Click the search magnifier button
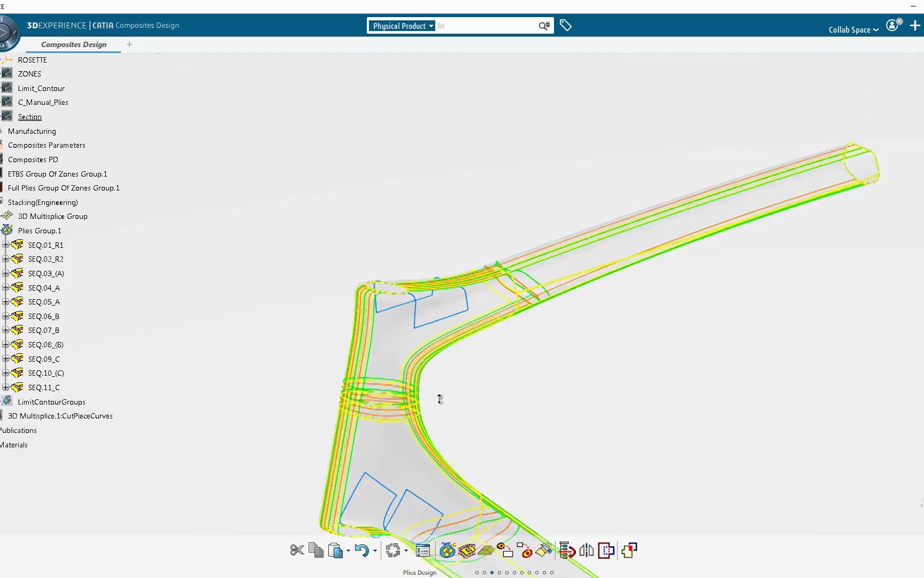 [543, 25]
